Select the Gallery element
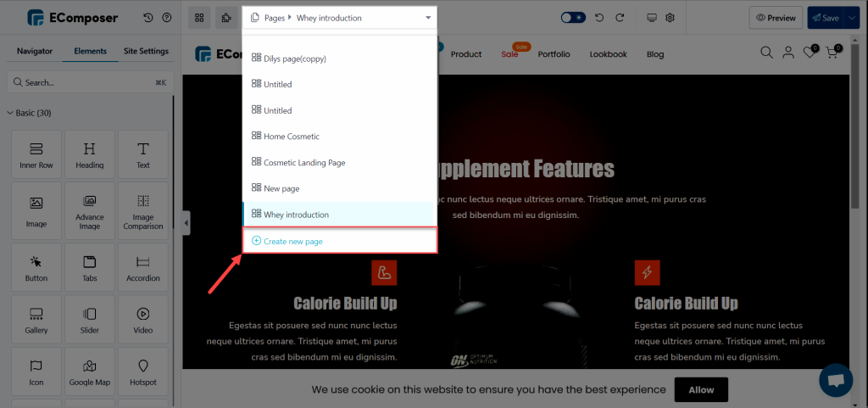This screenshot has width=868, height=408. 36,320
